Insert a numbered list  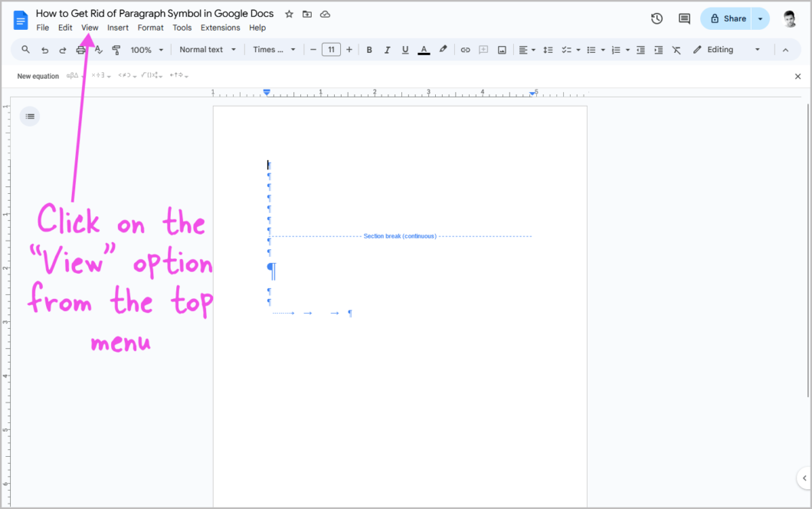click(616, 50)
